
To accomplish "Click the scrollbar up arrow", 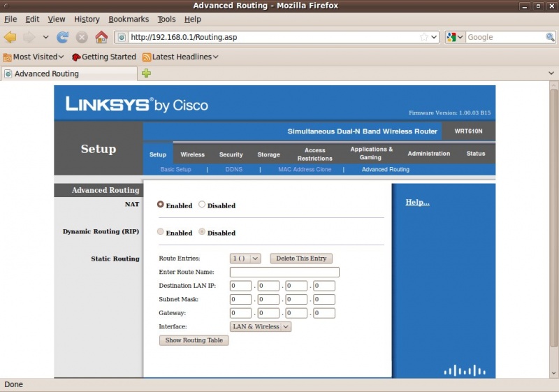I will (553, 85).
